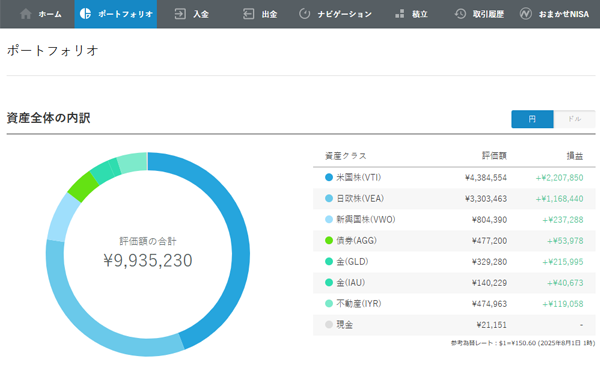Click the exchange rate reference note
The width and height of the screenshot is (600, 370).
tap(523, 343)
